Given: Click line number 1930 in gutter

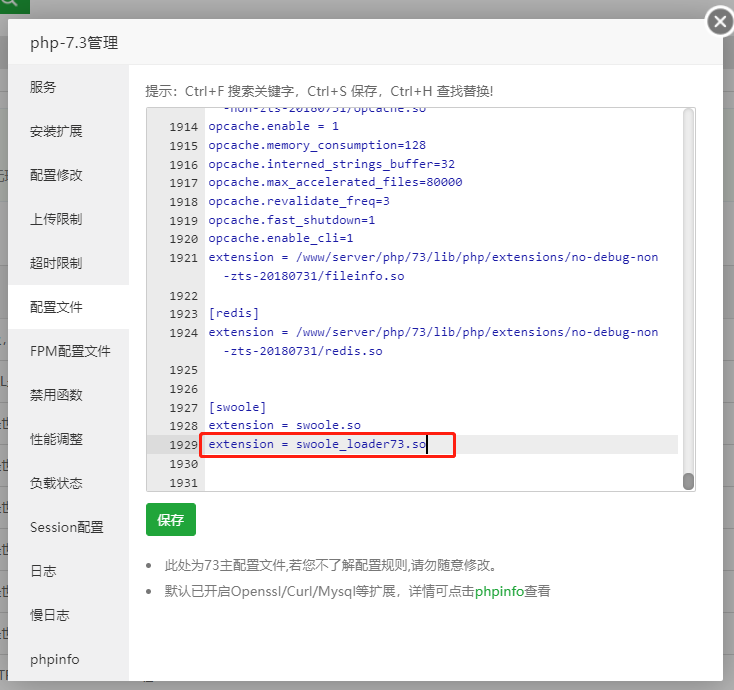Looking at the screenshot, I should point(184,464).
